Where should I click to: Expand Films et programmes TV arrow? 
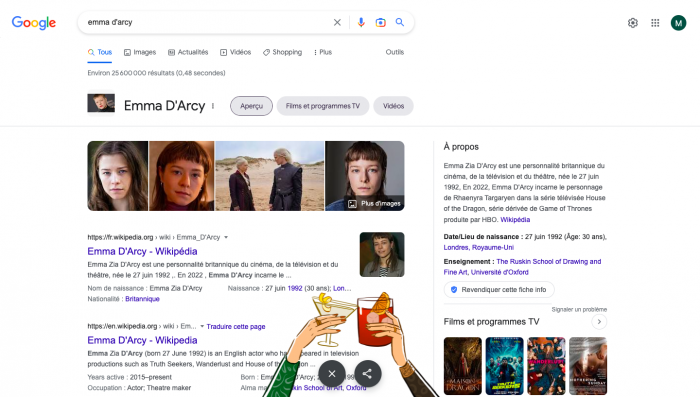pos(599,322)
